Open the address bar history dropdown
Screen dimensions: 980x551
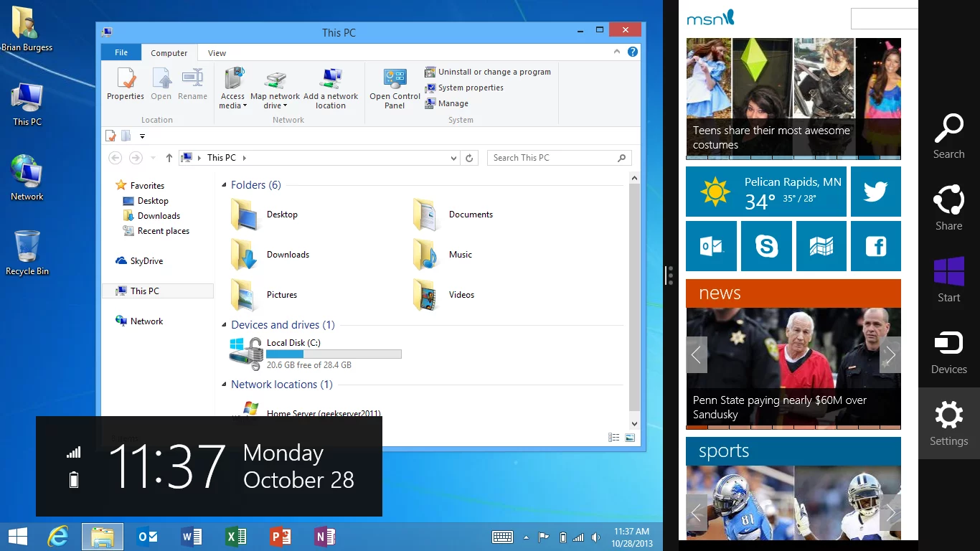tap(453, 157)
